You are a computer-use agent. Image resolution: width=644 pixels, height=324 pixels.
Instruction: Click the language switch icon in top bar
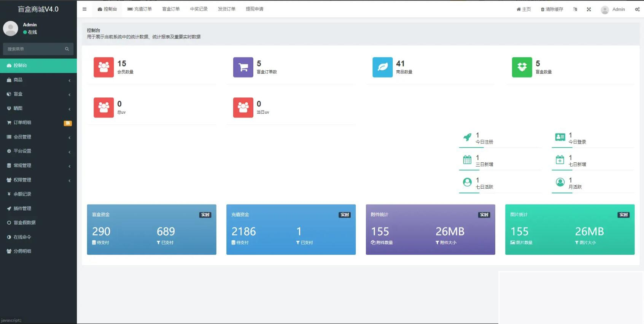pos(575,10)
